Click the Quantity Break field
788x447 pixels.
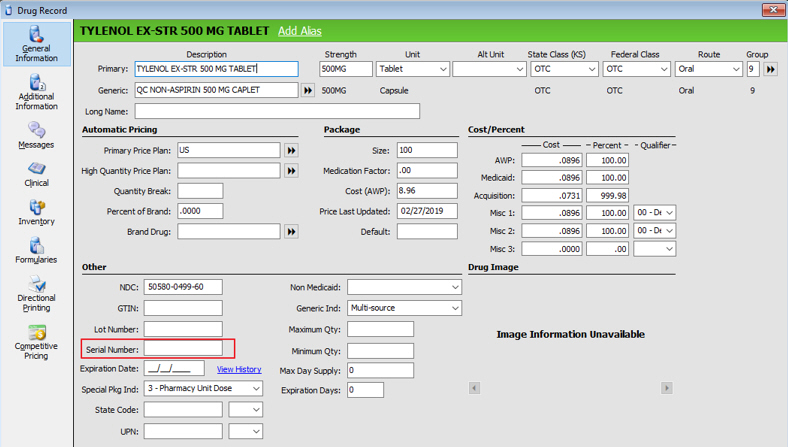click(200, 191)
